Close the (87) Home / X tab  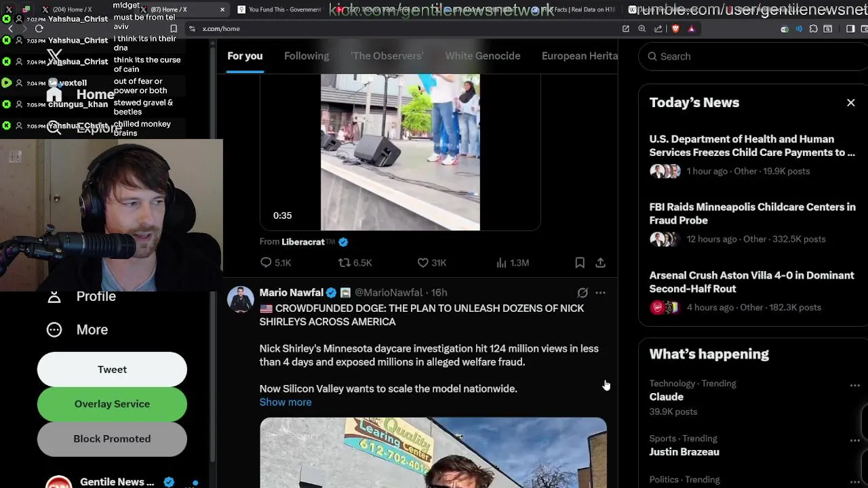pyautogui.click(x=222, y=9)
